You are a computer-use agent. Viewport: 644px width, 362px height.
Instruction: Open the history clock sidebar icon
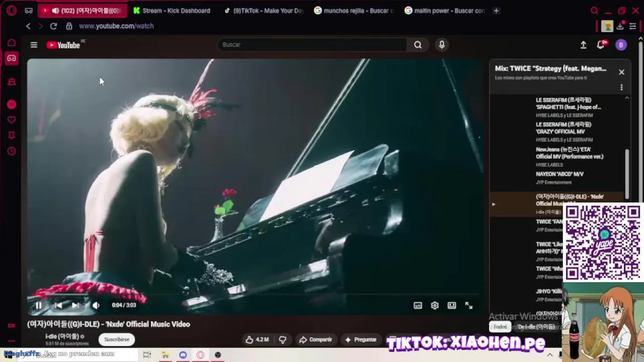click(x=11, y=151)
